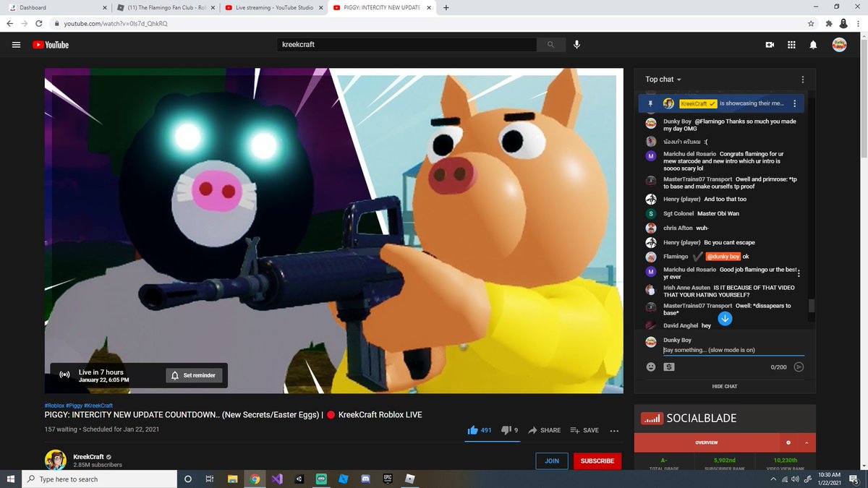Open live chat options three-dot menu
This screenshot has height=488, width=868.
point(802,80)
